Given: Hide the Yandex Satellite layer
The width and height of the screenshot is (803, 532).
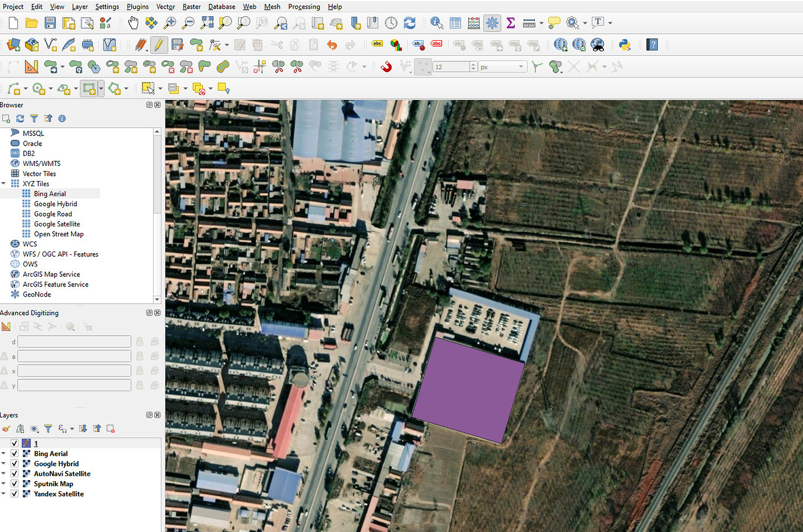Looking at the screenshot, I should [15, 494].
